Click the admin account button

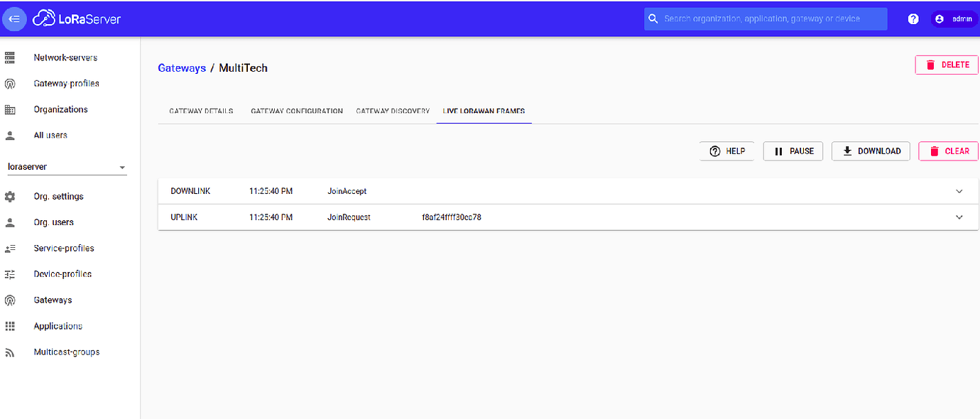[953, 19]
